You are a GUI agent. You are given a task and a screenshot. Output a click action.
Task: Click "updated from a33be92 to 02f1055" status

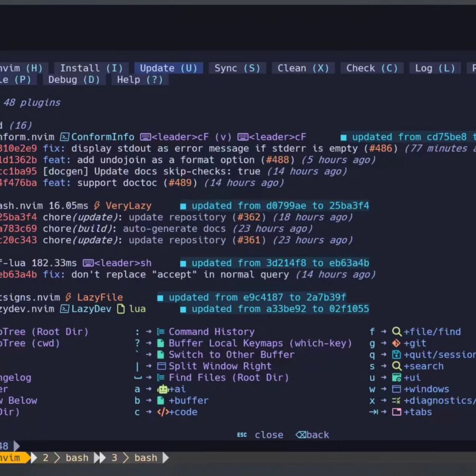(x=274, y=309)
